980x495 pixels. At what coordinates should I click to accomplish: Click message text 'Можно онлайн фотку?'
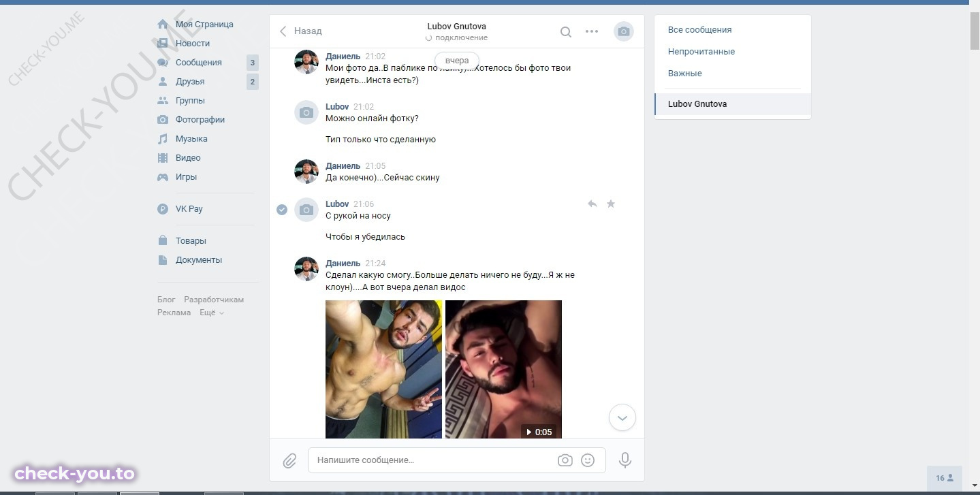point(372,118)
